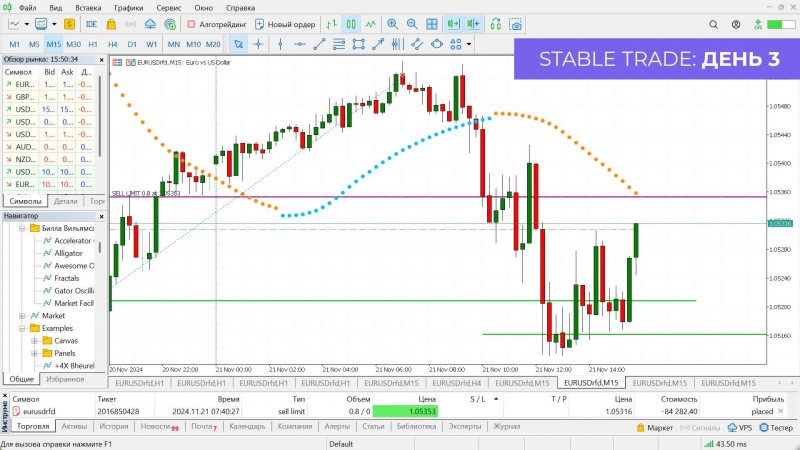
Task: Toggle Алготрейдинг algo trading
Action: pyautogui.click(x=216, y=24)
